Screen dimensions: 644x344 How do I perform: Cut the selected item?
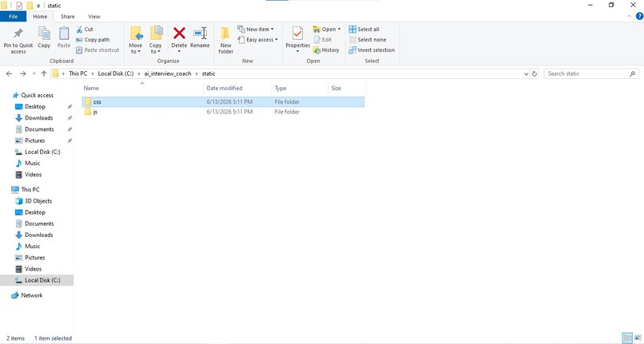[x=85, y=30]
